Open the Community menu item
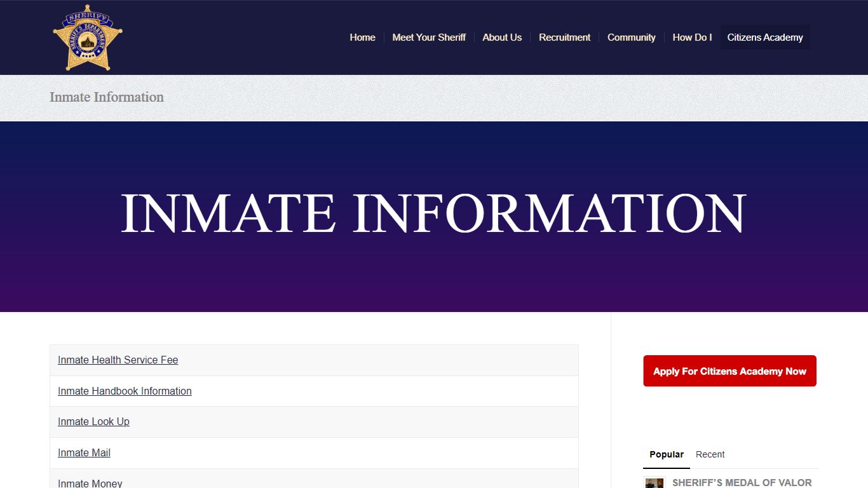The image size is (868, 488). [x=631, y=37]
